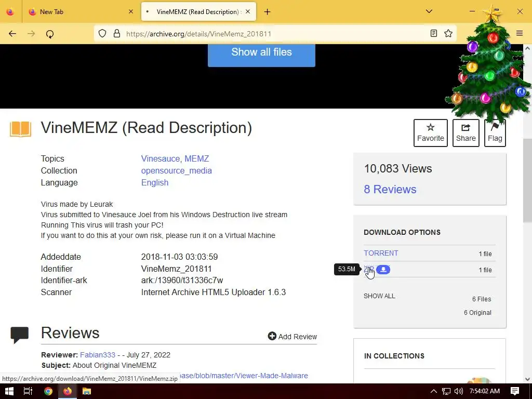Click the texts book icon beside title
532x399 pixels.
(21, 129)
